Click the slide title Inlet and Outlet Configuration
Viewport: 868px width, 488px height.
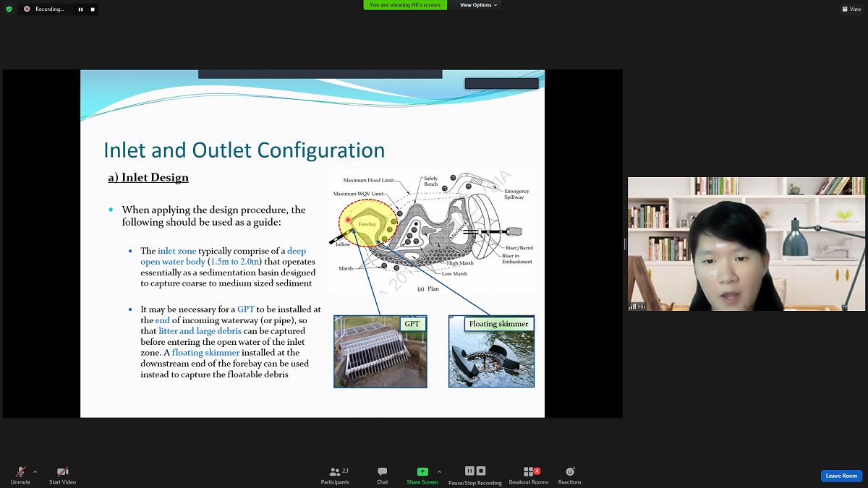[x=244, y=150]
